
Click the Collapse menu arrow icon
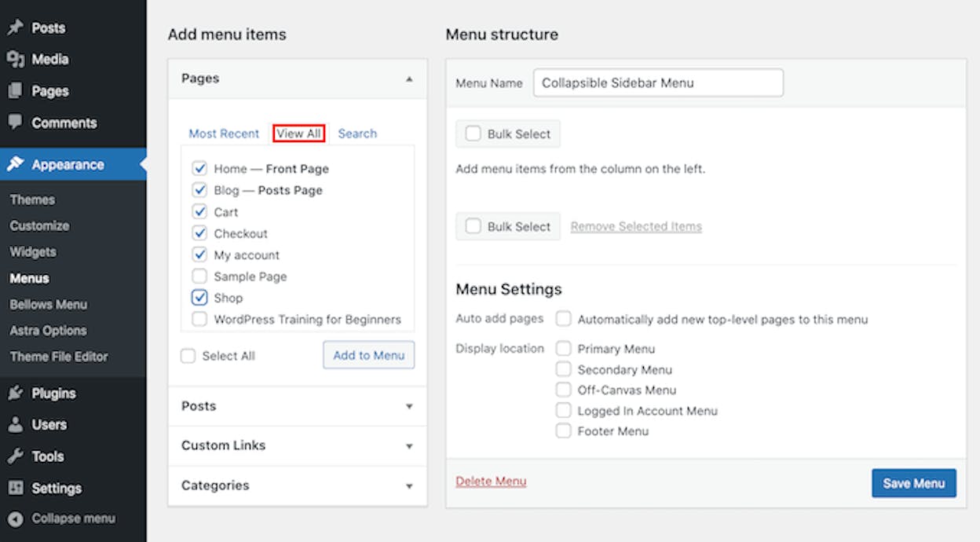pos(15,518)
